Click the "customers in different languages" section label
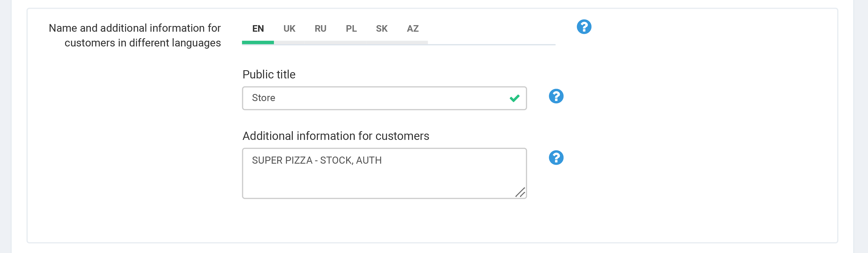Viewport: 868px width, 253px height. click(x=143, y=43)
